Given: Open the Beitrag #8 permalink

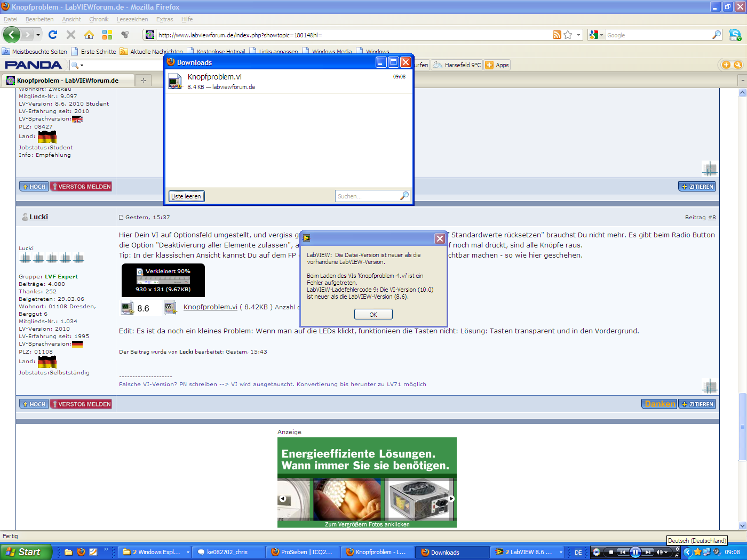Looking at the screenshot, I should point(712,217).
